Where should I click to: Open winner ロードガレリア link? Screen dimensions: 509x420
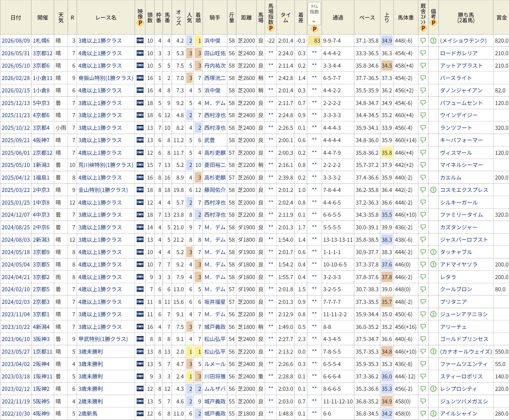459,53
